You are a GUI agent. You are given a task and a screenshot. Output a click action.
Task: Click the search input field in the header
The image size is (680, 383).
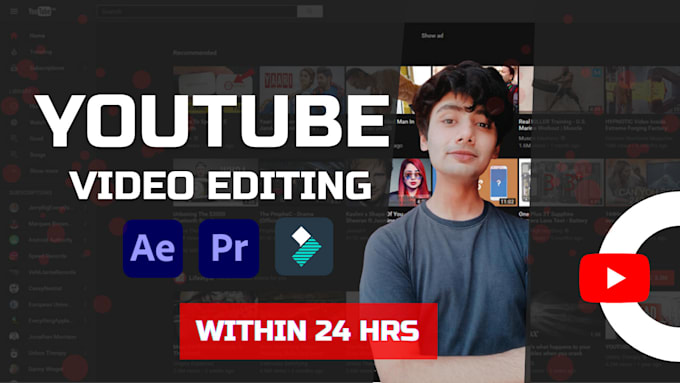(198, 11)
